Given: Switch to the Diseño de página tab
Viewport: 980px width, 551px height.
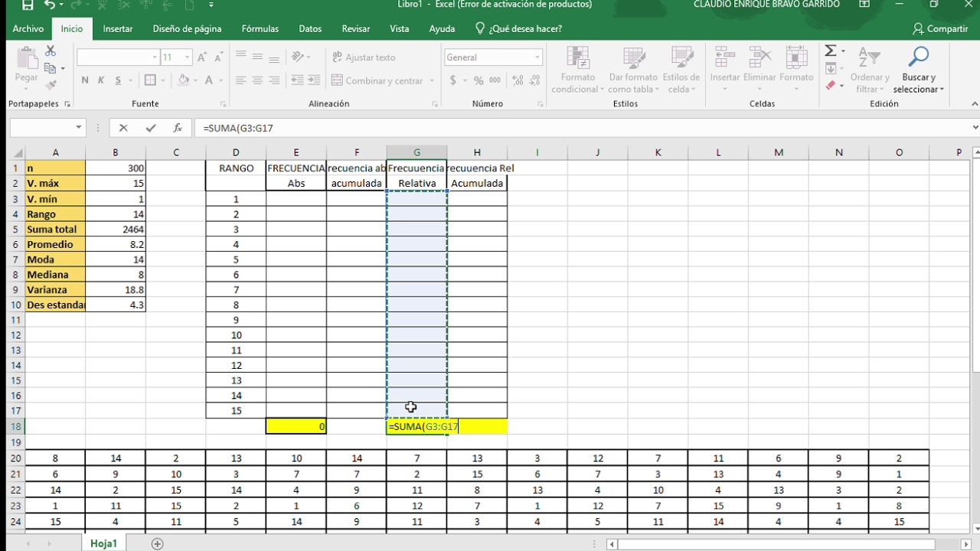Looking at the screenshot, I should click(187, 29).
